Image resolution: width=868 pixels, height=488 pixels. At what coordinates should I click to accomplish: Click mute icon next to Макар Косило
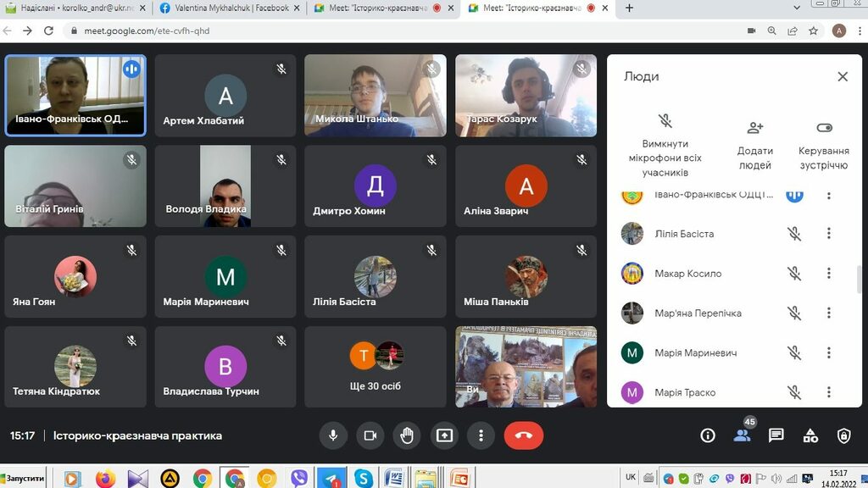pyautogui.click(x=794, y=274)
